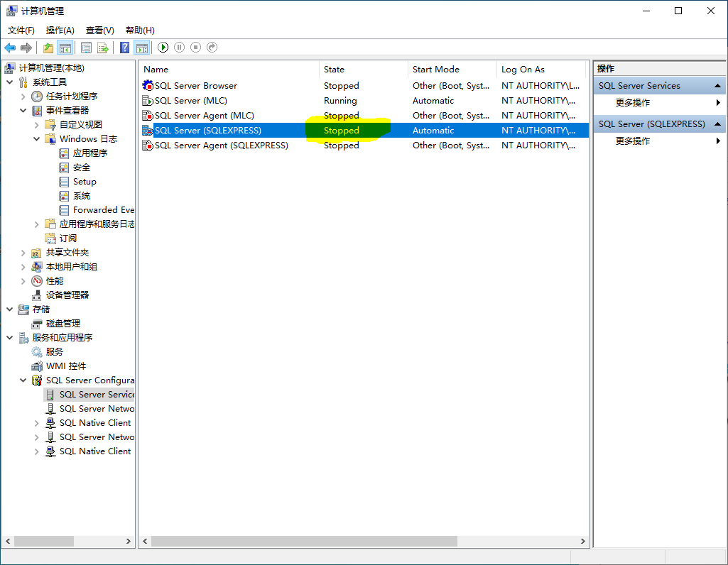Go forward with the right arrow icon

pyautogui.click(x=26, y=48)
